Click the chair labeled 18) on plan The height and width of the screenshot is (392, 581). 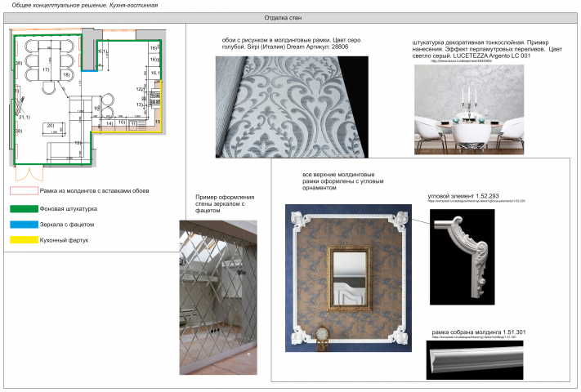tap(67, 74)
